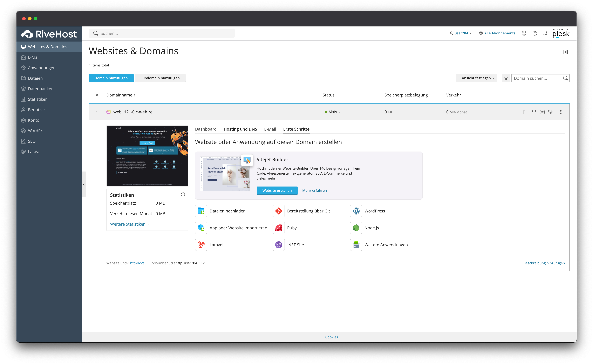Refresh statistics with the reload icon
Viewport: 593px width, 364px height.
[x=183, y=194]
